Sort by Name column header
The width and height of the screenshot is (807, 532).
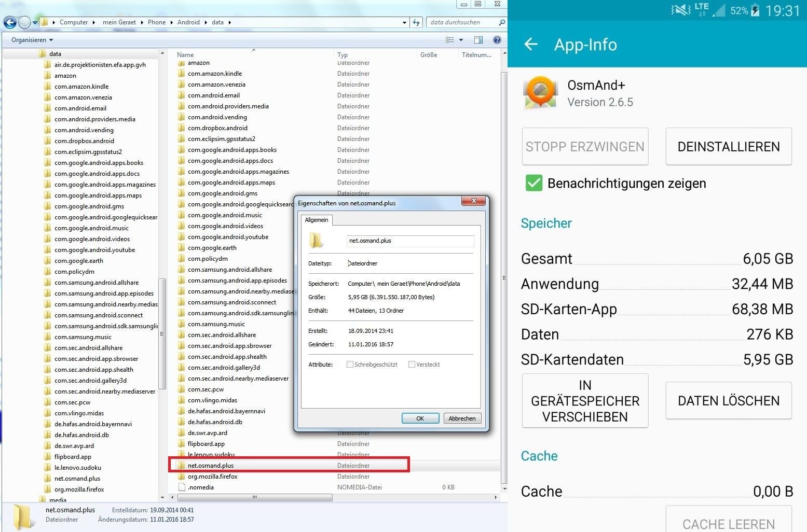point(185,54)
